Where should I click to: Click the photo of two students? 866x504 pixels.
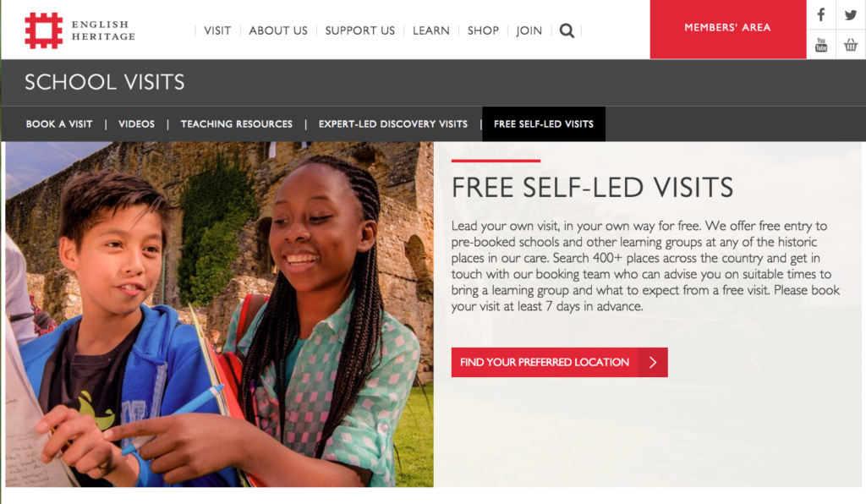pos(220,314)
